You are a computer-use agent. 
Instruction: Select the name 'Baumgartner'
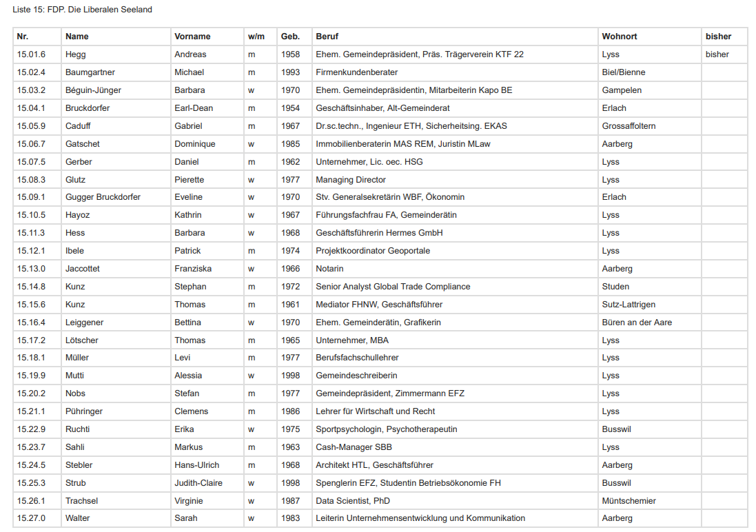point(90,72)
